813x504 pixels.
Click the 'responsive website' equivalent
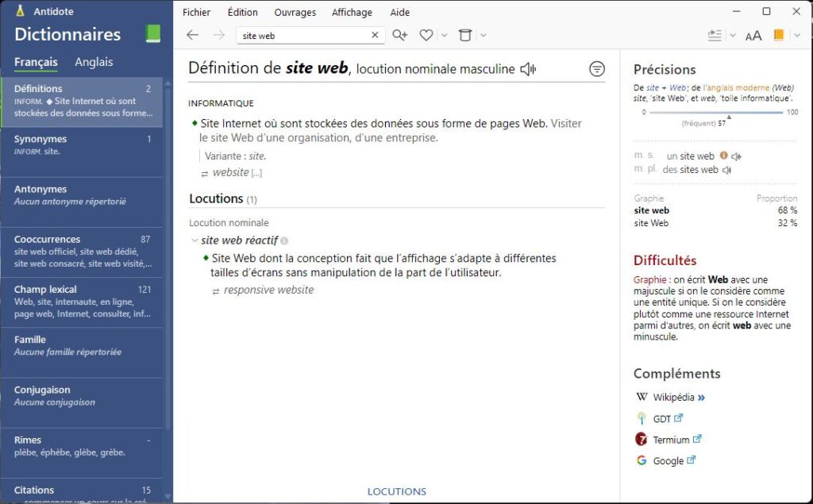point(268,290)
